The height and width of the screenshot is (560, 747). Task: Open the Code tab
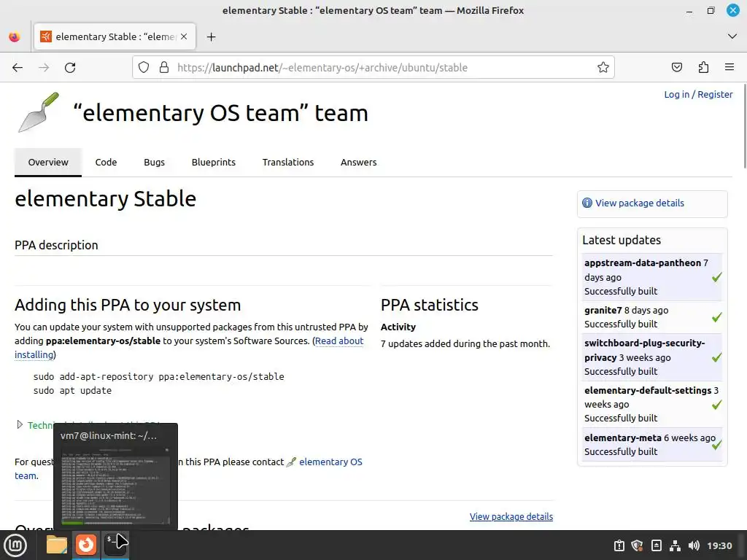[106, 163]
